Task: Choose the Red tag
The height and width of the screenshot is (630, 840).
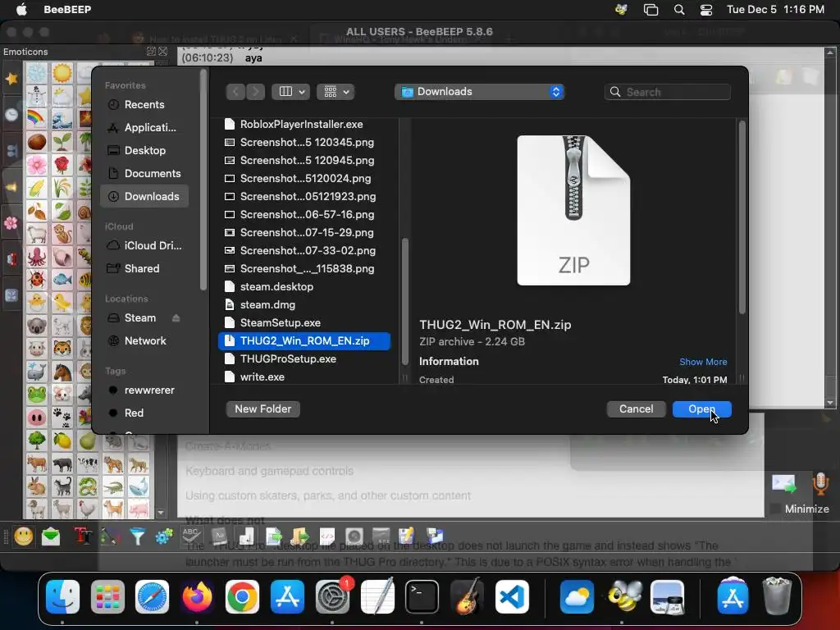Action: (144, 413)
